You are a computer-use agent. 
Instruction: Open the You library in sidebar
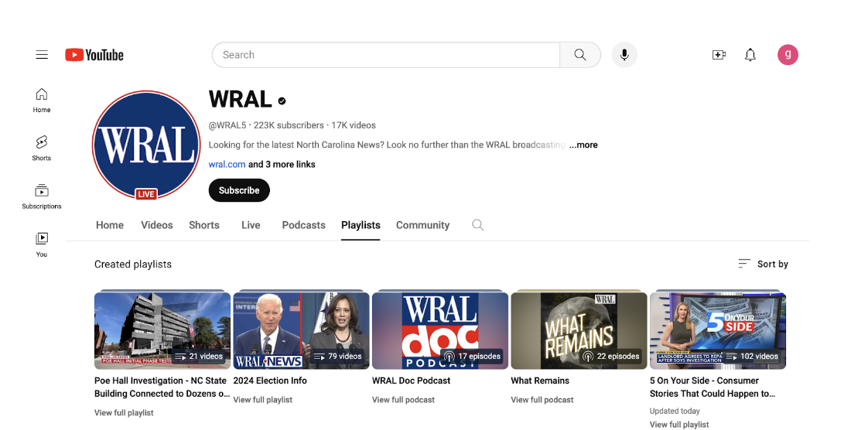(x=42, y=244)
